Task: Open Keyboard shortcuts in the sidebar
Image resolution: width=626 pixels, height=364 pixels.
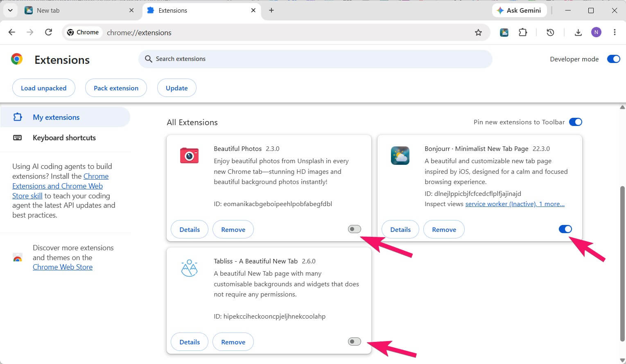Action: (65, 138)
